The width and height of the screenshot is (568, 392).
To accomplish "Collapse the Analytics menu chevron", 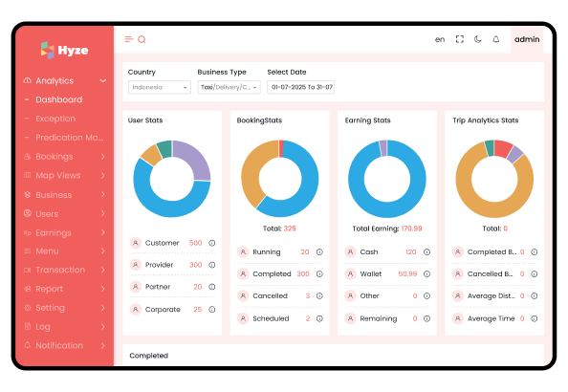I will click(x=103, y=81).
